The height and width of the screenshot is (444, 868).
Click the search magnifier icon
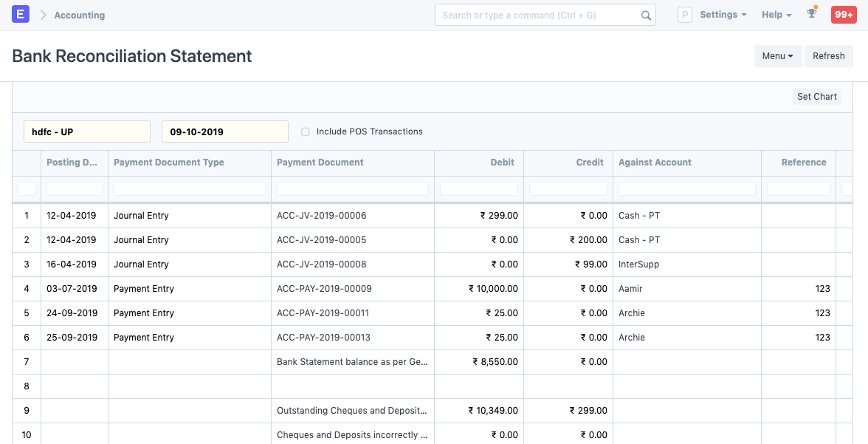(646, 15)
